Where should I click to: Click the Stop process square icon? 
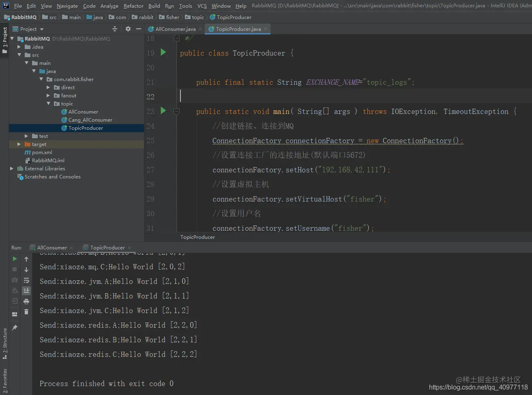point(15,269)
